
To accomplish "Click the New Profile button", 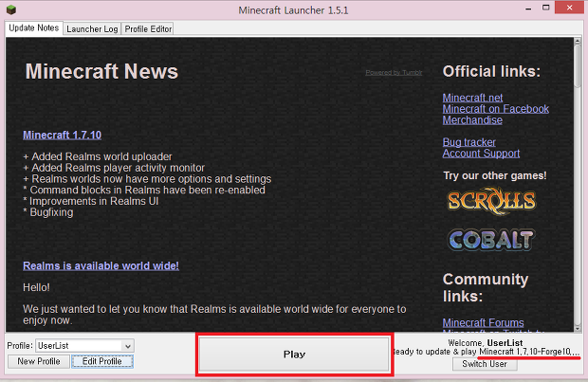I will click(x=39, y=361).
